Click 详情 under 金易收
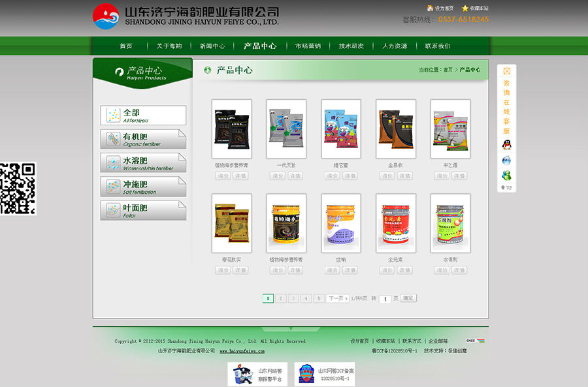 pyautogui.click(x=404, y=176)
